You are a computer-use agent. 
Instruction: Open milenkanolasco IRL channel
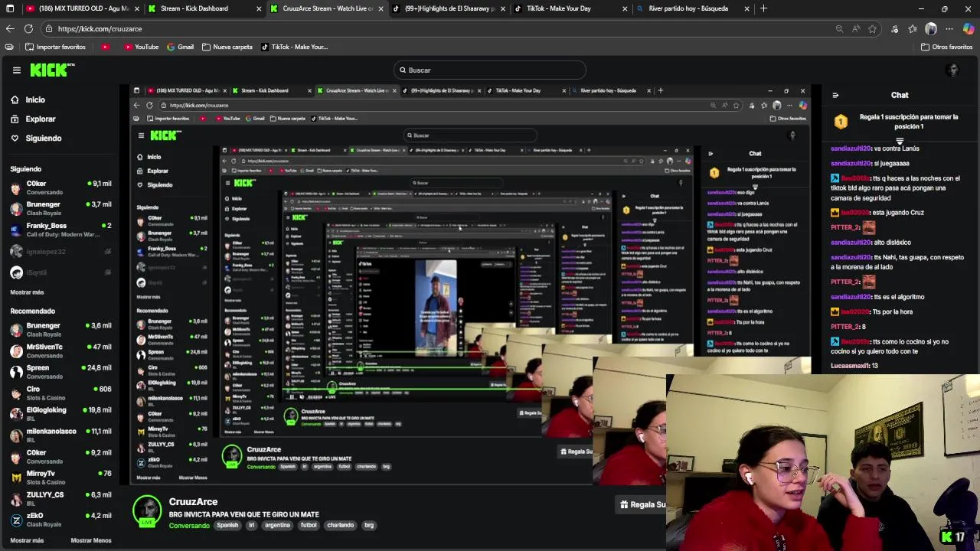60,435
